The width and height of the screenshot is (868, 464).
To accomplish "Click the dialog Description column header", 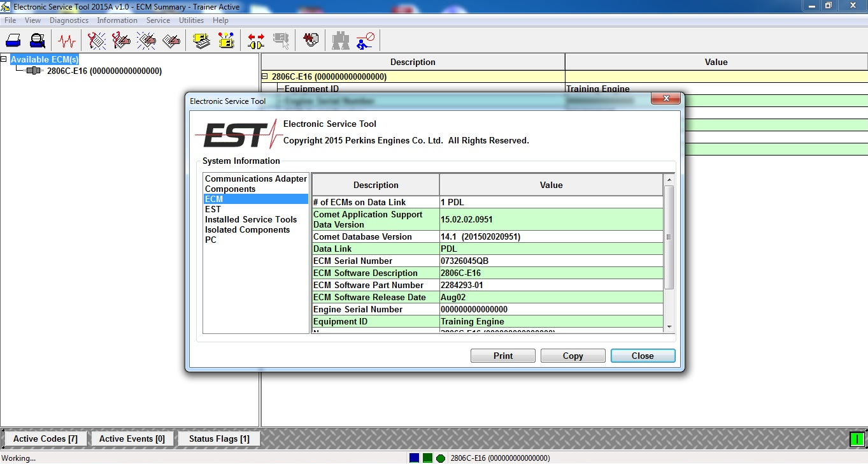I will click(376, 185).
